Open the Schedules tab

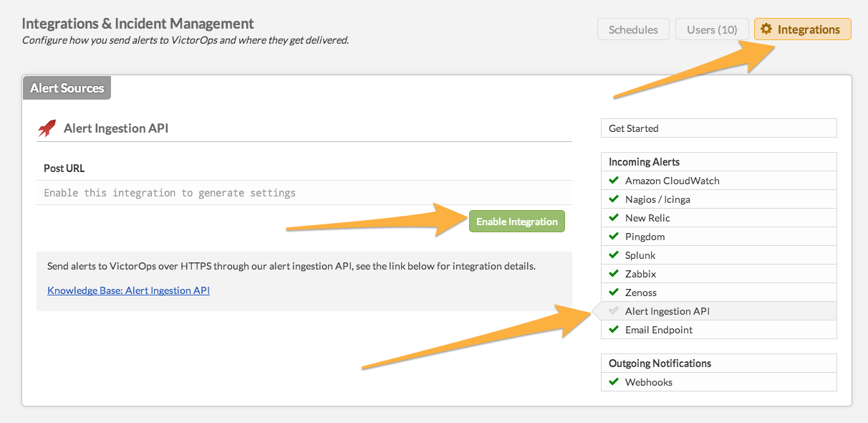[x=633, y=29]
